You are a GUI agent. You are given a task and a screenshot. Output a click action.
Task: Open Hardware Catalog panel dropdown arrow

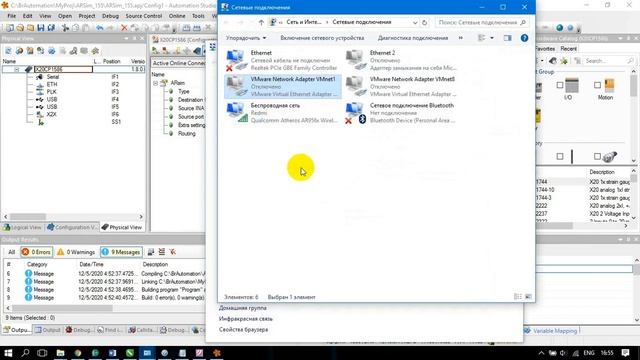tap(620, 38)
